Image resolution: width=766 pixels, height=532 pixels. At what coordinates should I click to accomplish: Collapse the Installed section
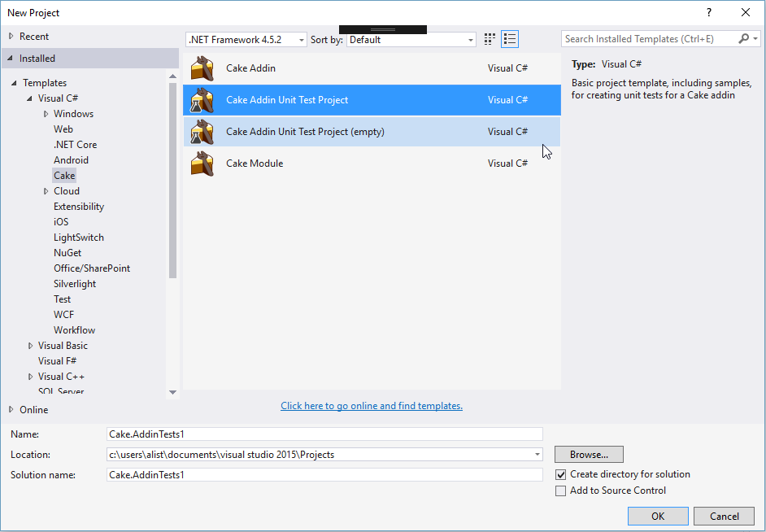[x=11, y=58]
